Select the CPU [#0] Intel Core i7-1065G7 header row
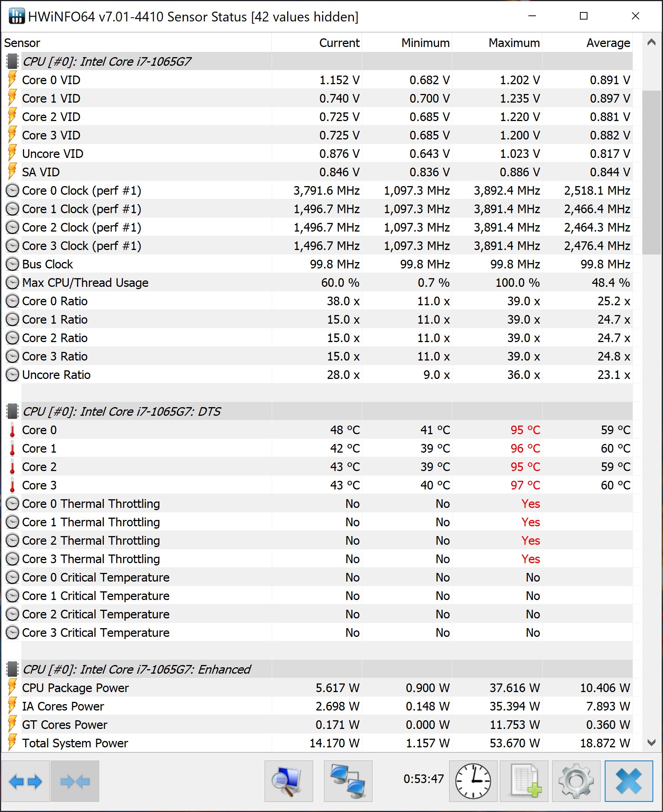Image resolution: width=663 pixels, height=812 pixels. pos(317,61)
